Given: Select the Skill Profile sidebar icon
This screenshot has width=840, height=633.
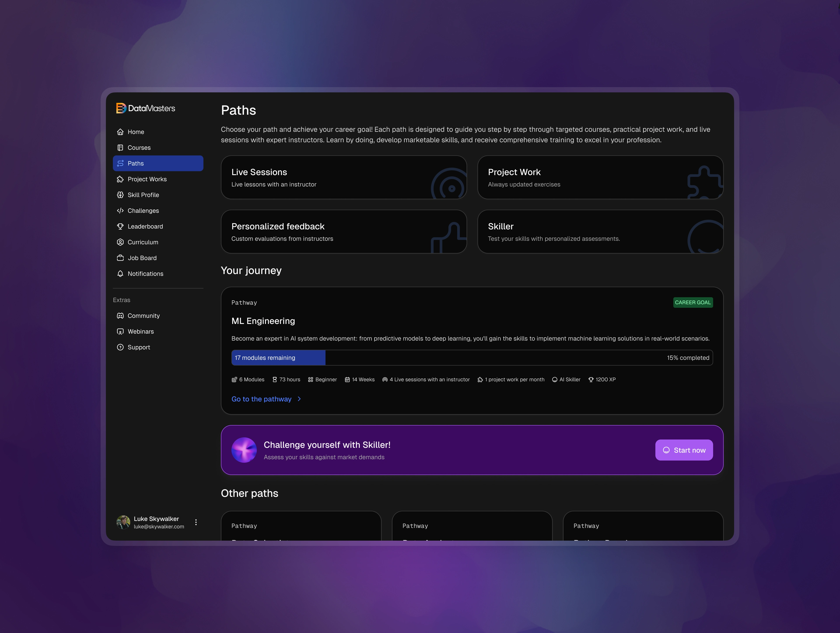Looking at the screenshot, I should click(x=120, y=195).
